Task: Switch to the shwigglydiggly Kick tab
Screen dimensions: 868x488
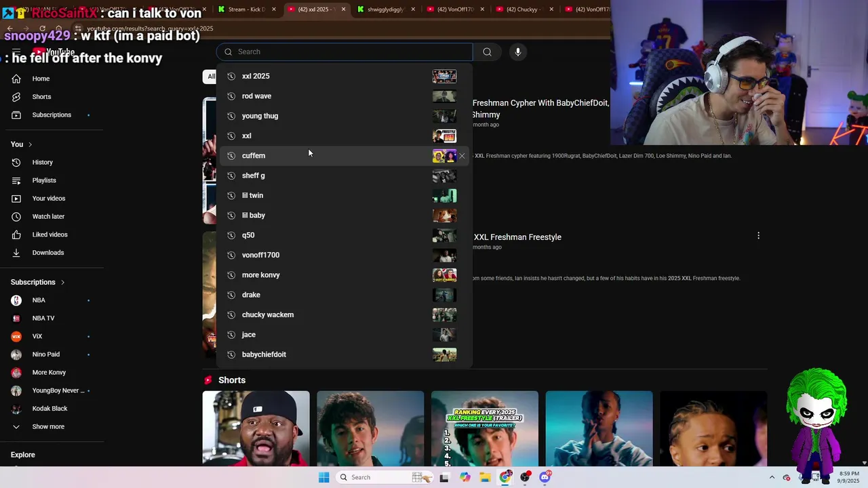Action: pos(383,9)
